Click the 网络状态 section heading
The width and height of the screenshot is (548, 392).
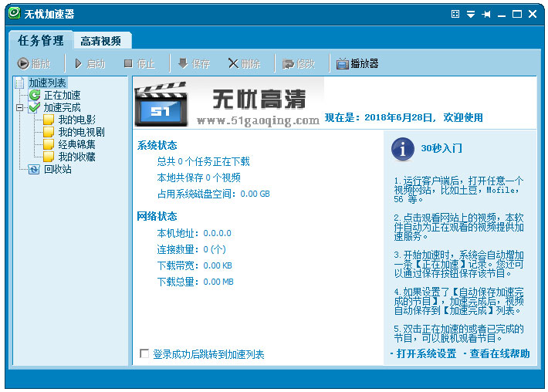coord(157,216)
